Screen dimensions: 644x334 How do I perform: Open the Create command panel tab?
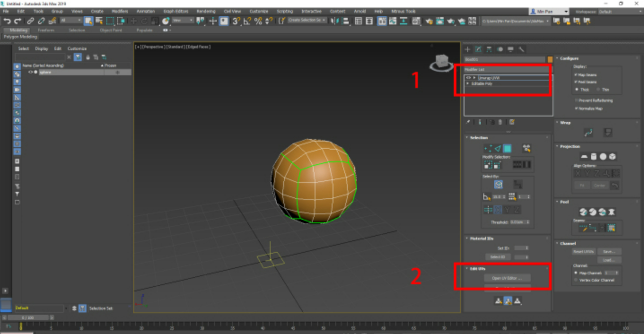pos(468,49)
